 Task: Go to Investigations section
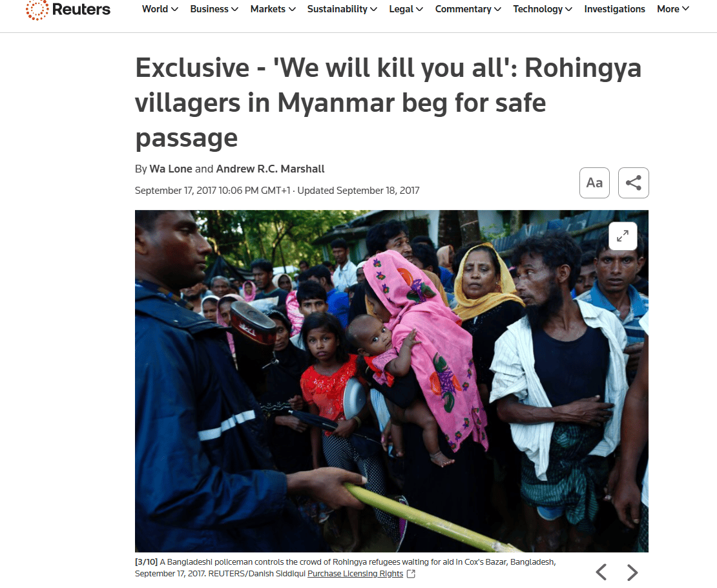point(614,9)
